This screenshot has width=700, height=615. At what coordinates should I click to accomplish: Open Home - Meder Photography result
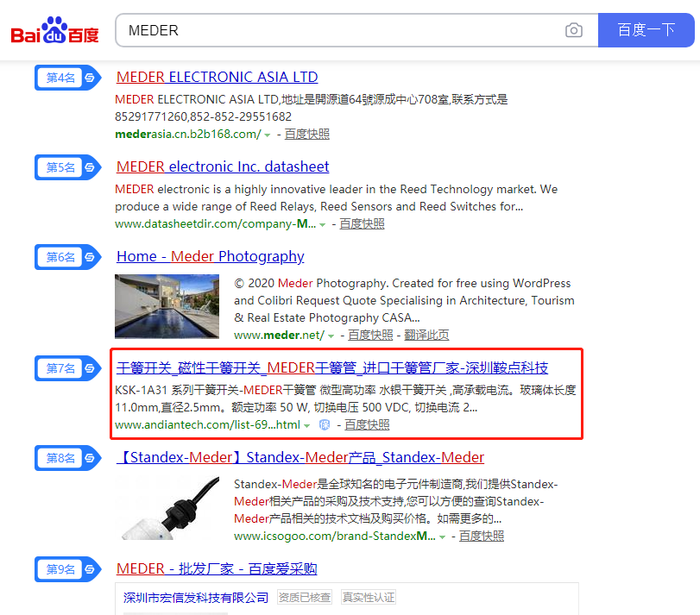point(211,256)
